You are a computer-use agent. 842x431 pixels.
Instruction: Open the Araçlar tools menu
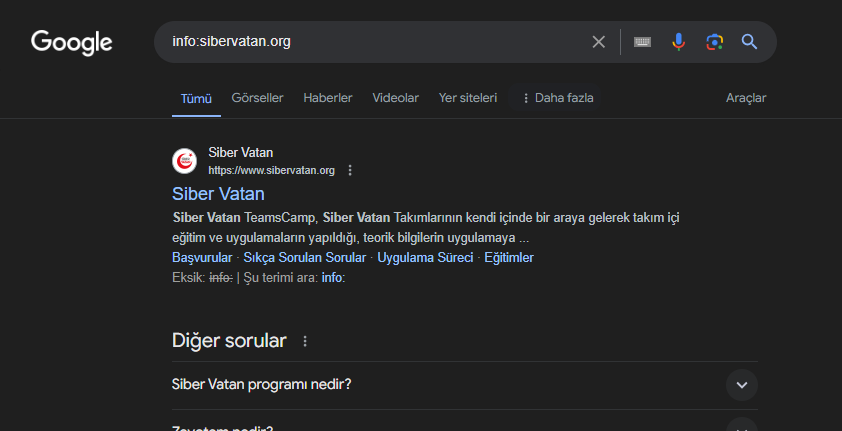746,98
